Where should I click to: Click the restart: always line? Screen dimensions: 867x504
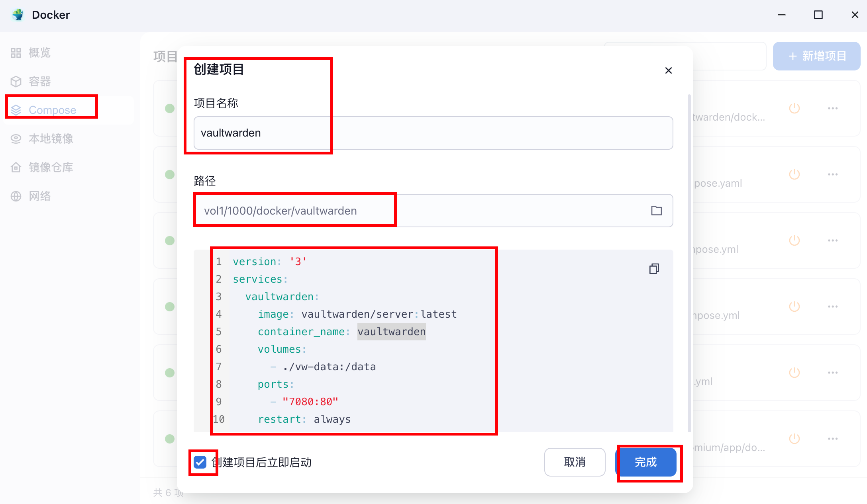point(304,419)
